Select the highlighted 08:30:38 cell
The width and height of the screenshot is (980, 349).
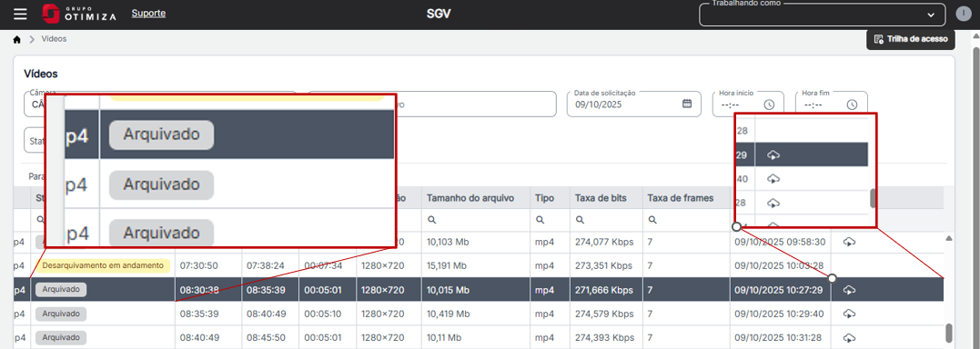[208, 290]
